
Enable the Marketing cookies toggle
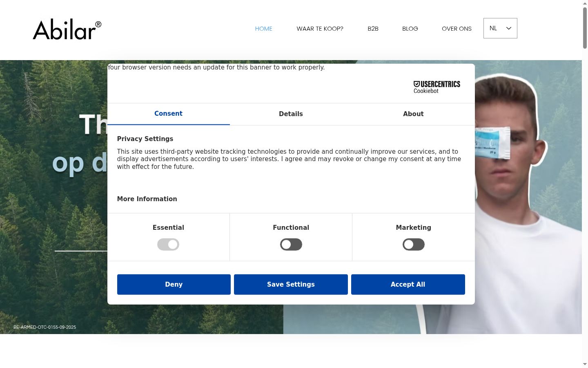coord(414,245)
